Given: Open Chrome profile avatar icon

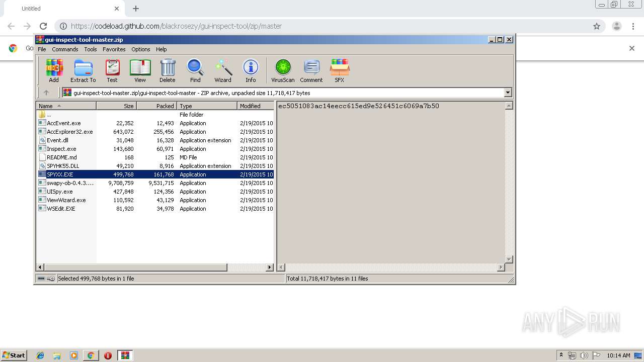Looking at the screenshot, I should pyautogui.click(x=616, y=26).
